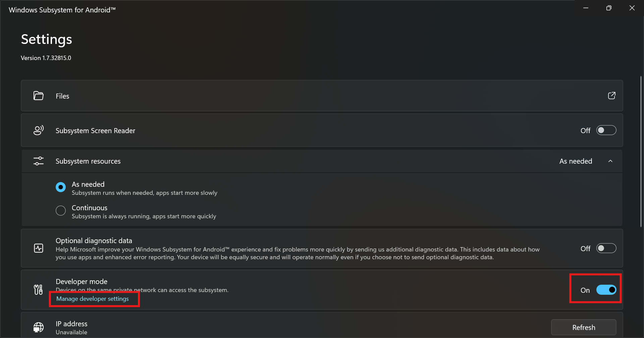Turn off Developer mode switch

pos(606,290)
